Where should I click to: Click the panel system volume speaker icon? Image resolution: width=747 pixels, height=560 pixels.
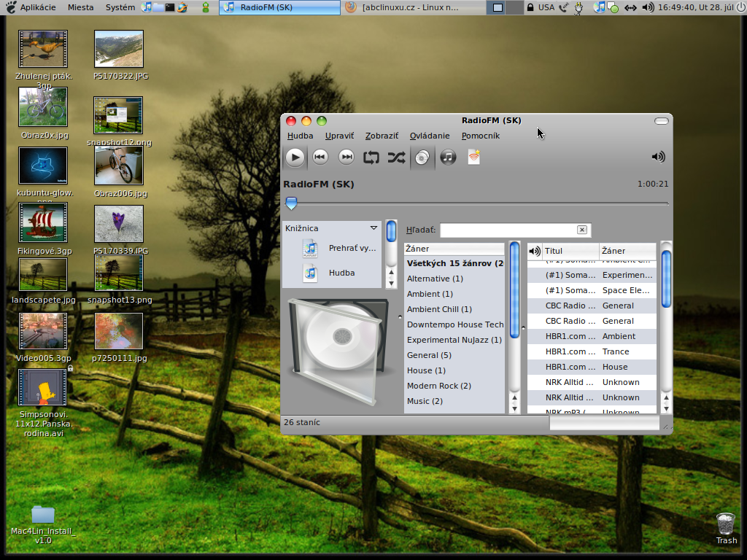click(648, 7)
